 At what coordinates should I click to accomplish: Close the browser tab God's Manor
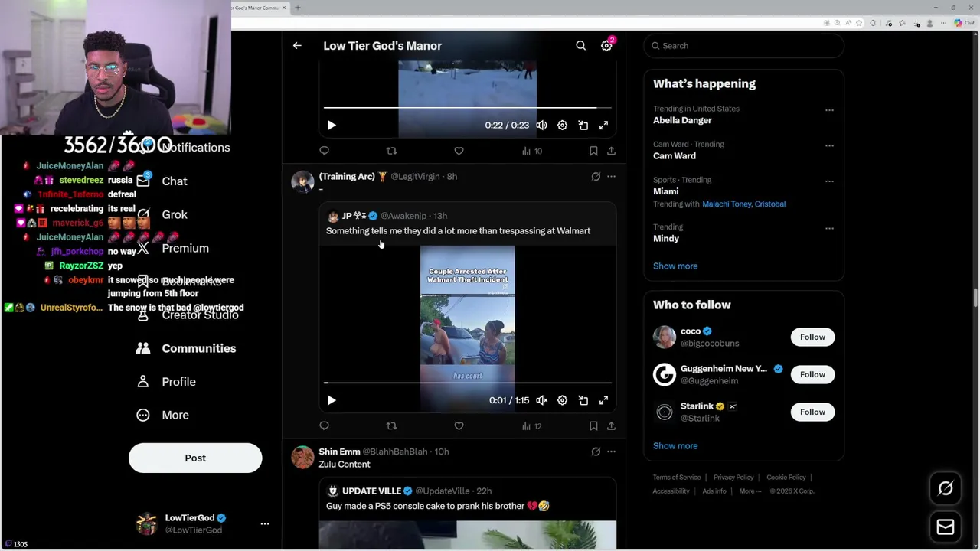[x=284, y=8]
